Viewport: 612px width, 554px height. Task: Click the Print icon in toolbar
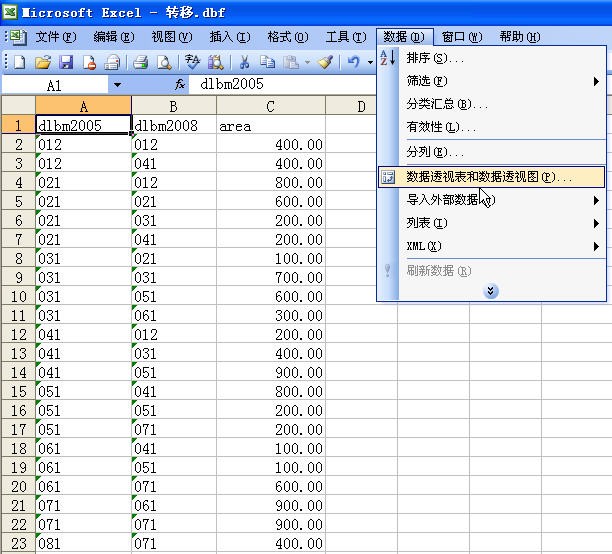click(x=141, y=62)
